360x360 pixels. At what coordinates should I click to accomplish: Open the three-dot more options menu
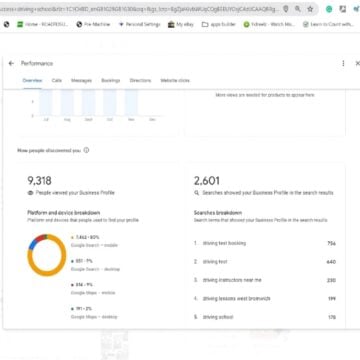(343, 63)
